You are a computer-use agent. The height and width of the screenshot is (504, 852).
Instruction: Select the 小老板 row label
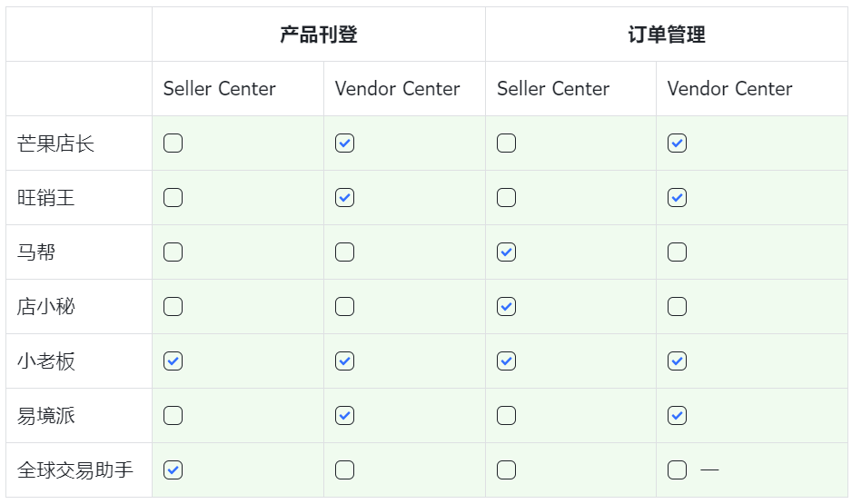tap(46, 361)
